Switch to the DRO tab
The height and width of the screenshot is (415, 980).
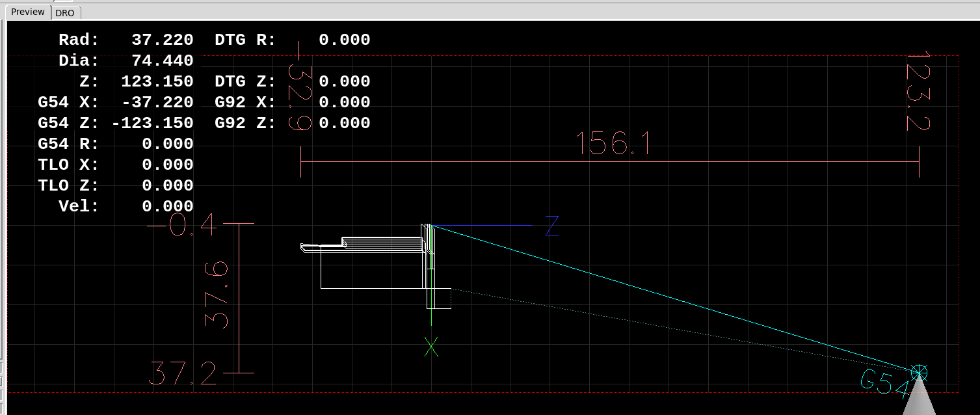tap(65, 12)
